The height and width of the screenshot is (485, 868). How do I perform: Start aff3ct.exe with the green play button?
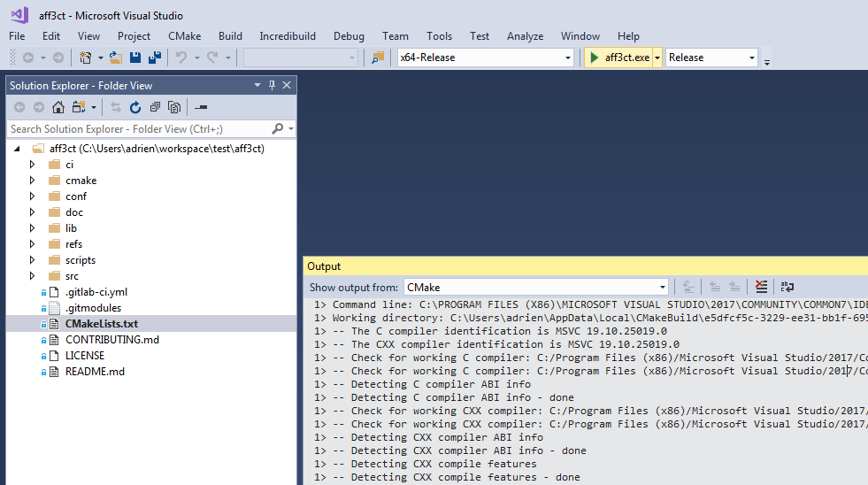(x=594, y=58)
